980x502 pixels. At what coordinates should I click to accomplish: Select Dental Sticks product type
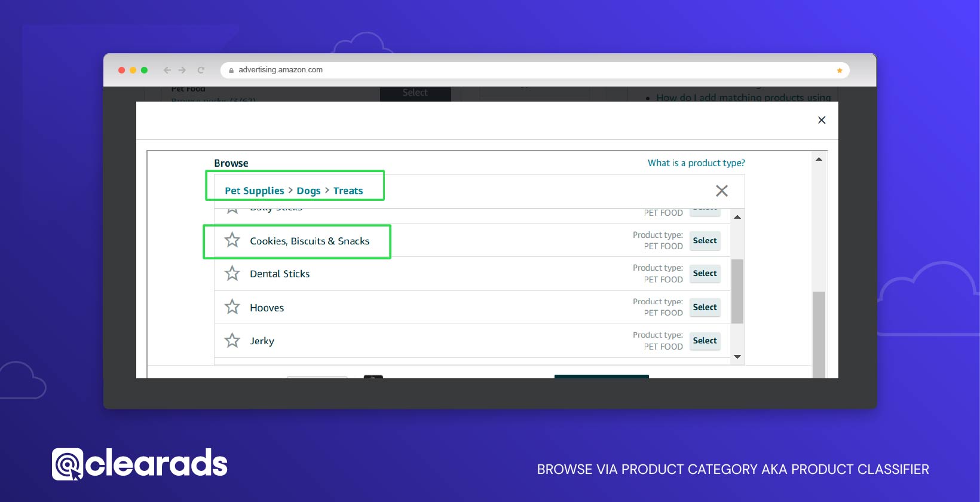[x=705, y=273]
